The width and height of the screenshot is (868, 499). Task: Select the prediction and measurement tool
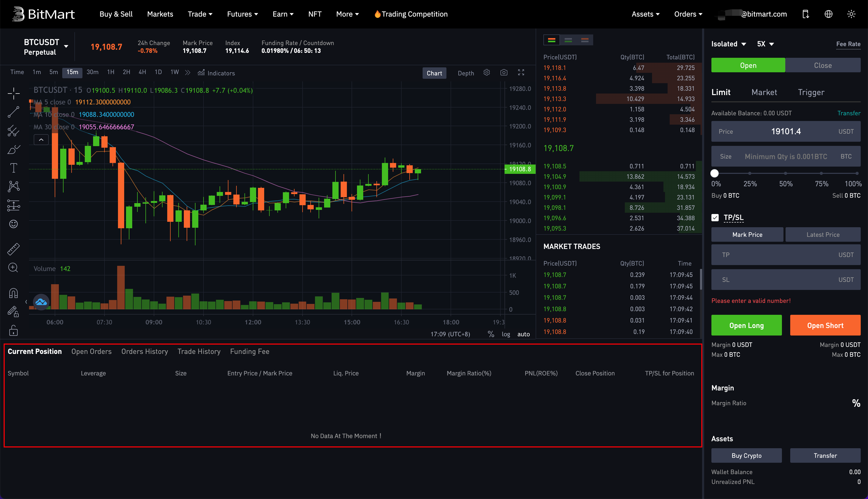coord(13,205)
